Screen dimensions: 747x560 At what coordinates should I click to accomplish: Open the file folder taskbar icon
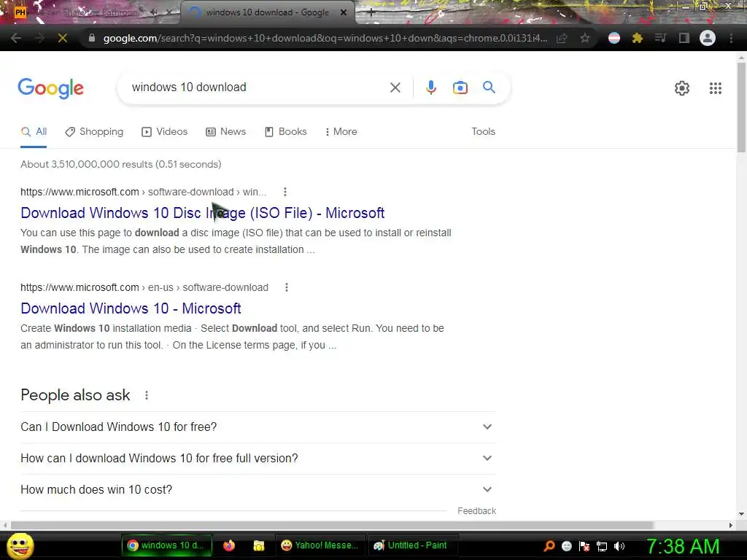pos(259,545)
